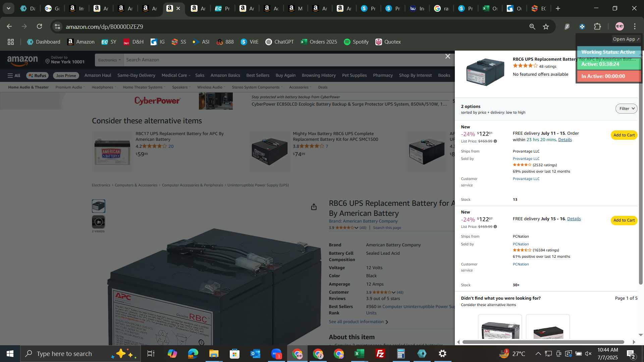Image resolution: width=644 pixels, height=362 pixels.
Task: Go back with the browser back arrow
Action: (9, 26)
